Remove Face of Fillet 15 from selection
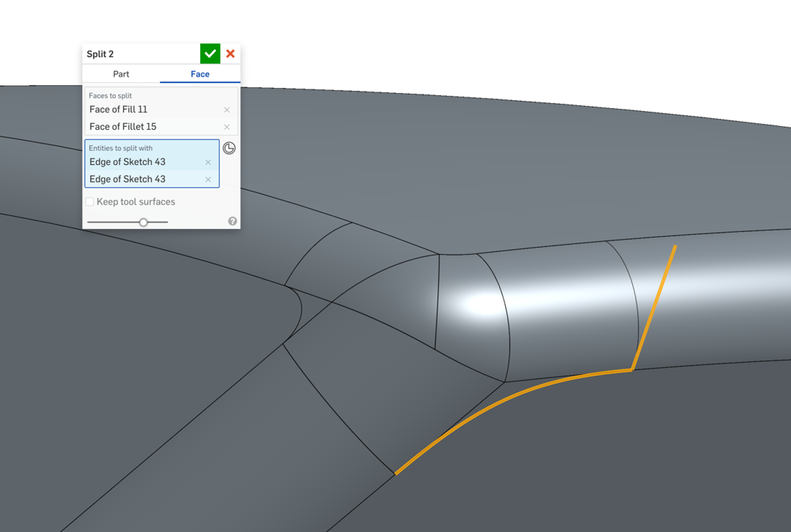The width and height of the screenshot is (791, 532). pos(227,127)
